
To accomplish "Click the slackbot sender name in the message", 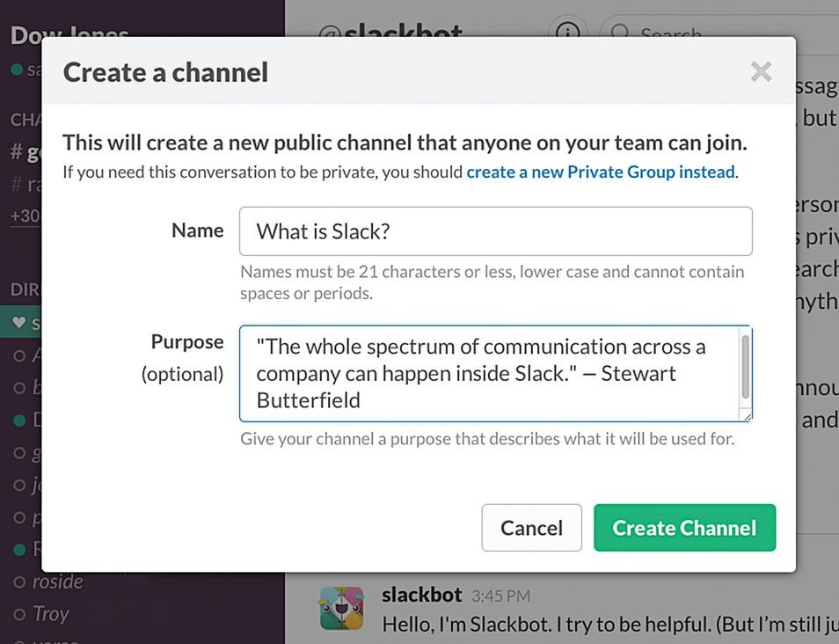I will click(x=421, y=595).
